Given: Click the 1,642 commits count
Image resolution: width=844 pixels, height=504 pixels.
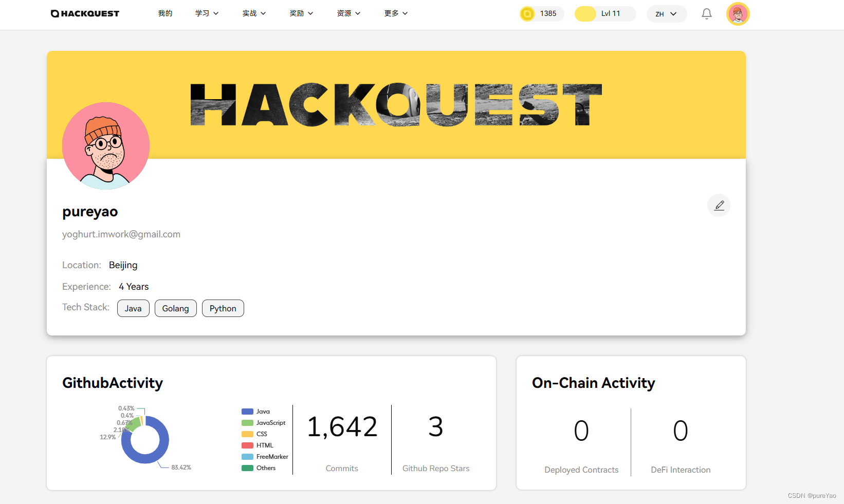Looking at the screenshot, I should click(x=342, y=427).
